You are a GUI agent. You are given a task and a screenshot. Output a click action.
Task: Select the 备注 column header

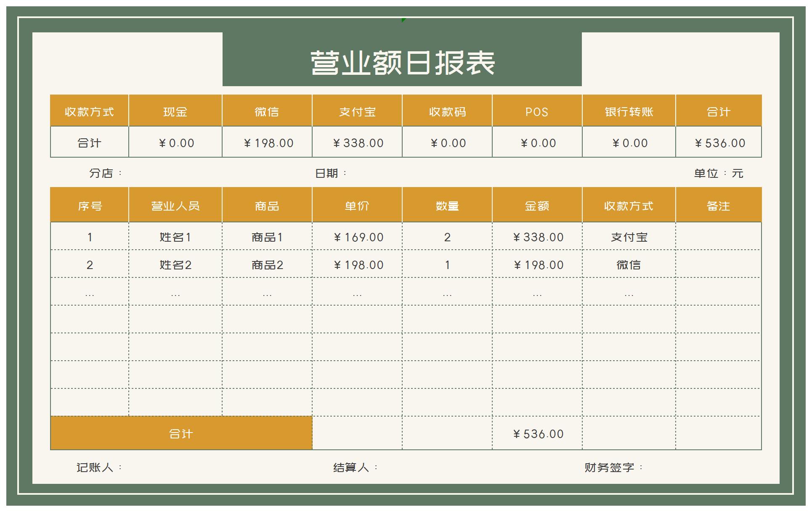pos(719,206)
